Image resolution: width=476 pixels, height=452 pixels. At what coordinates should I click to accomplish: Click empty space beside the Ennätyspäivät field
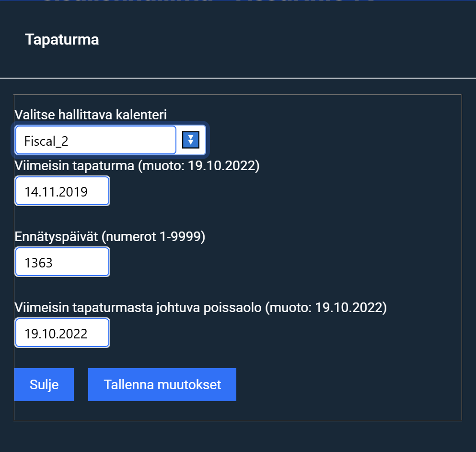288,262
